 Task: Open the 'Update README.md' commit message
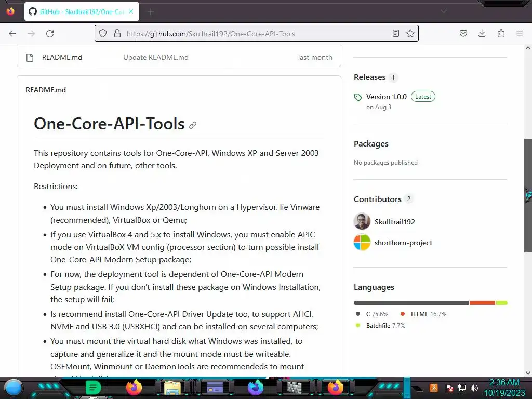pyautogui.click(x=156, y=57)
